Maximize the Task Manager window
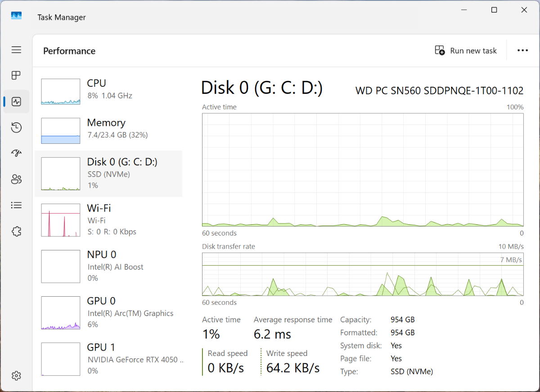Image resolution: width=540 pixels, height=392 pixels. click(x=494, y=10)
